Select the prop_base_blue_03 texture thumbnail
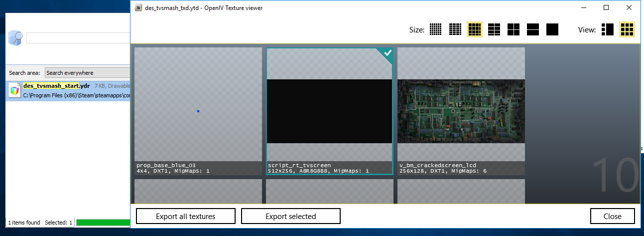 pos(198,111)
